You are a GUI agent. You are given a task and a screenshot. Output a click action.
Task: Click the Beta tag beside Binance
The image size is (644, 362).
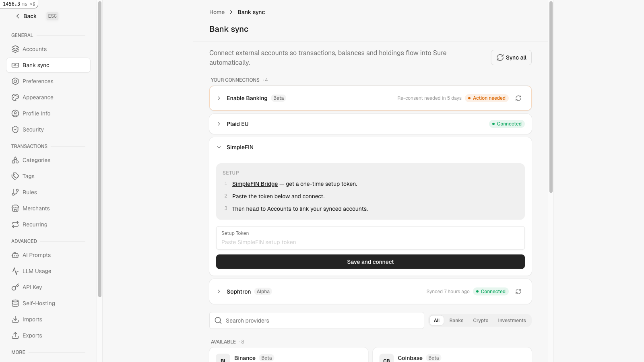266,358
